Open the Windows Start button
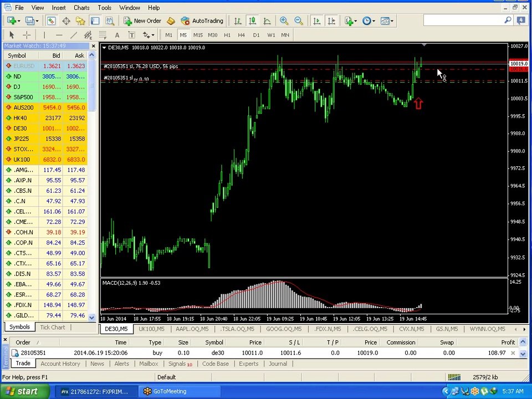Viewport: 532px width, 399px height. 25,391
